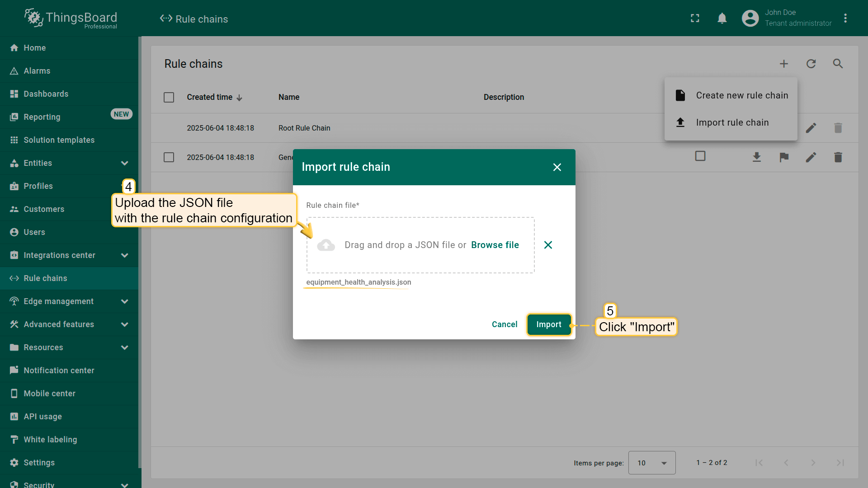868x488 pixels.
Task: Export second rule chain via download icon
Action: click(x=757, y=157)
